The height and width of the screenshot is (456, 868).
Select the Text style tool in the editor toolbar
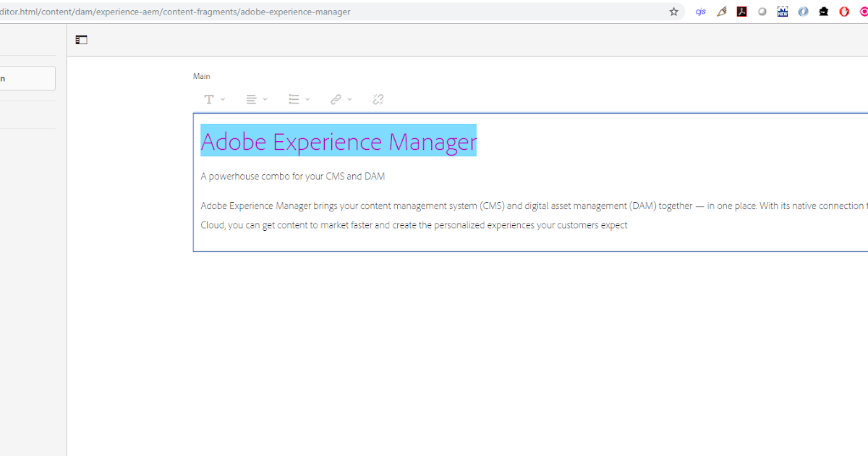point(209,99)
